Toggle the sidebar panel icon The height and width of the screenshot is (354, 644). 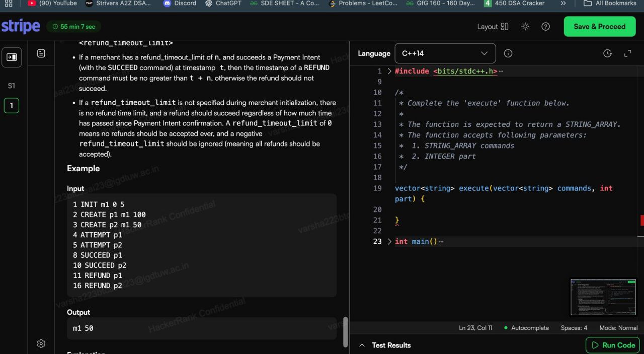12,57
